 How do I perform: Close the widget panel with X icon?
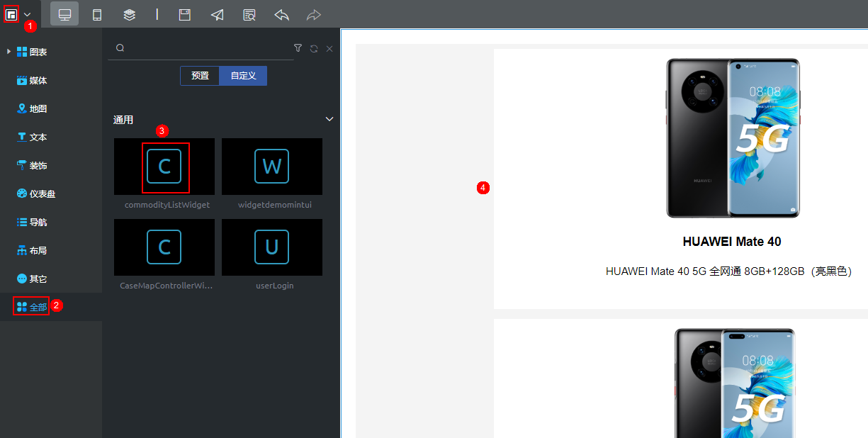point(329,48)
